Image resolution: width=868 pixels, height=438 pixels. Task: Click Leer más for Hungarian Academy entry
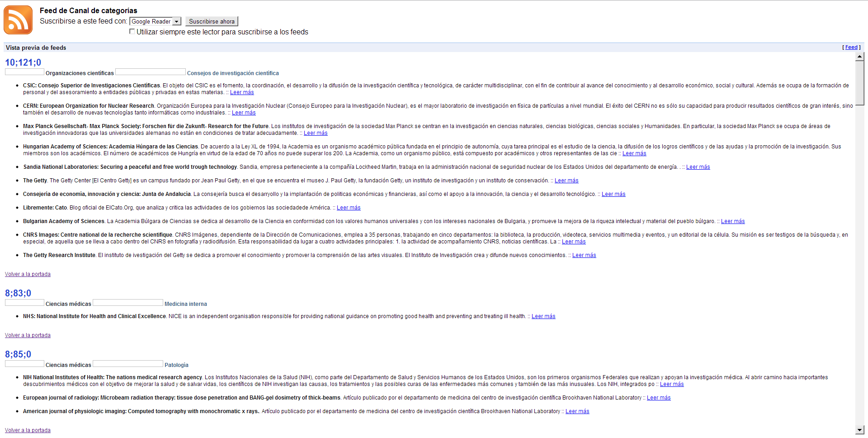click(634, 153)
